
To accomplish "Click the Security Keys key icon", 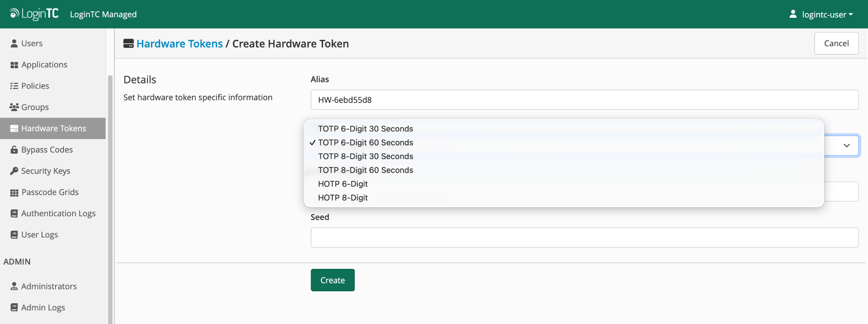I will (x=14, y=171).
